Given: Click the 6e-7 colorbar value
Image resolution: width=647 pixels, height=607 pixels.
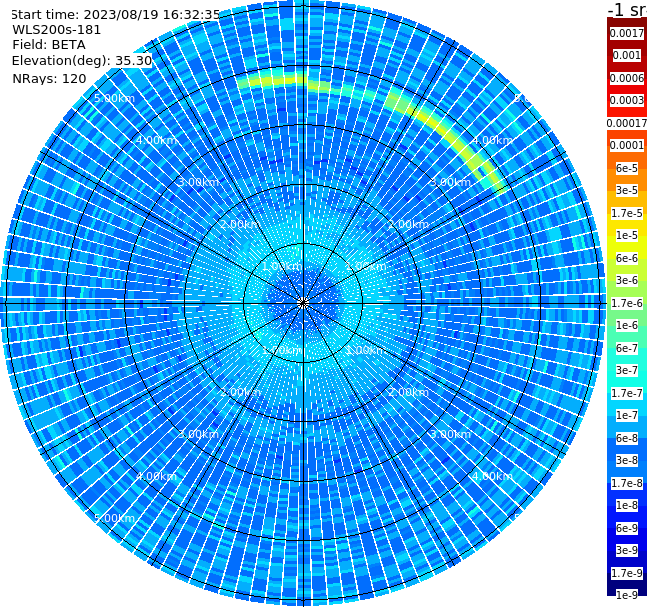Looking at the screenshot, I should point(627,348).
